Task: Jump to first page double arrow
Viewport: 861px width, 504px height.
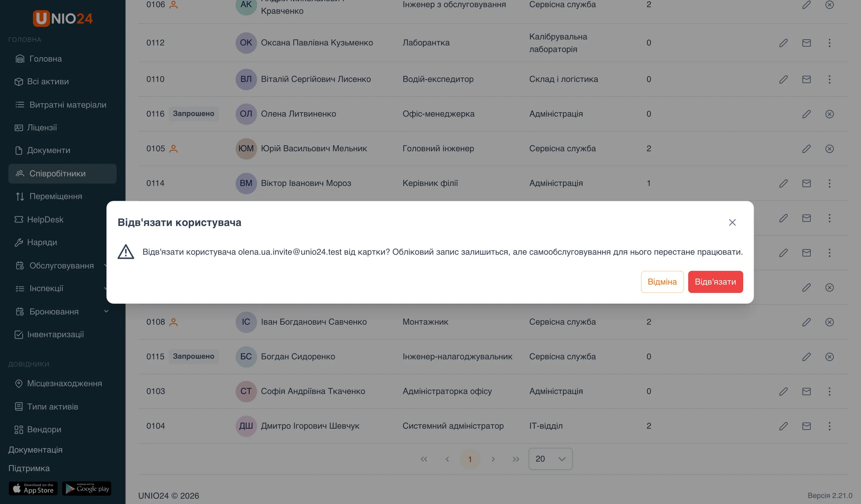Action: tap(424, 459)
